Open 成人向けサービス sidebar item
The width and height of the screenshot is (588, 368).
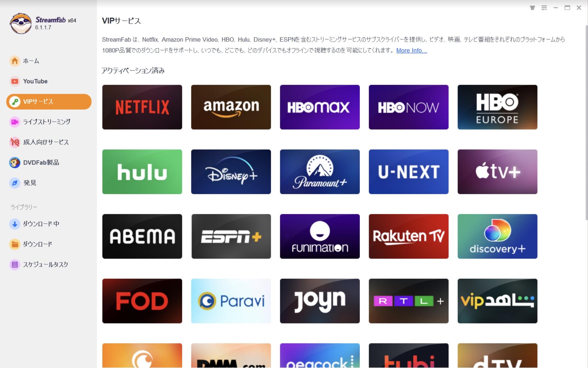click(49, 142)
